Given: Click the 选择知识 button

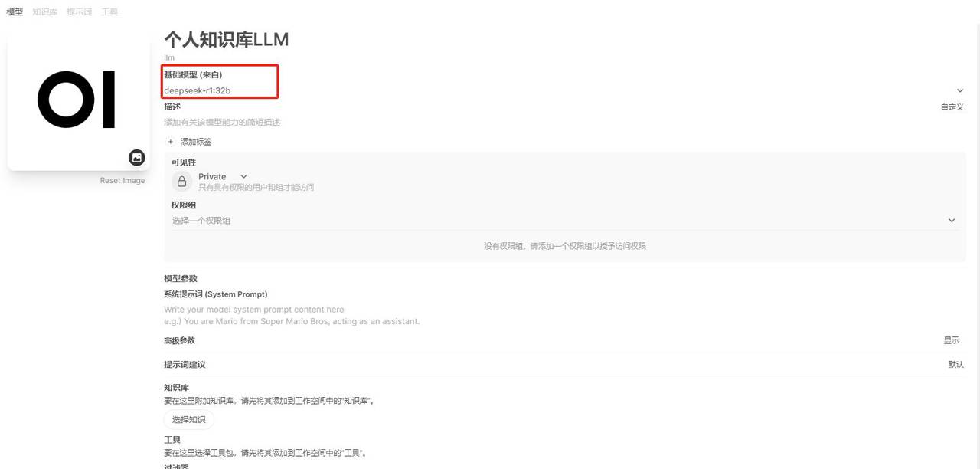Looking at the screenshot, I should [x=189, y=419].
